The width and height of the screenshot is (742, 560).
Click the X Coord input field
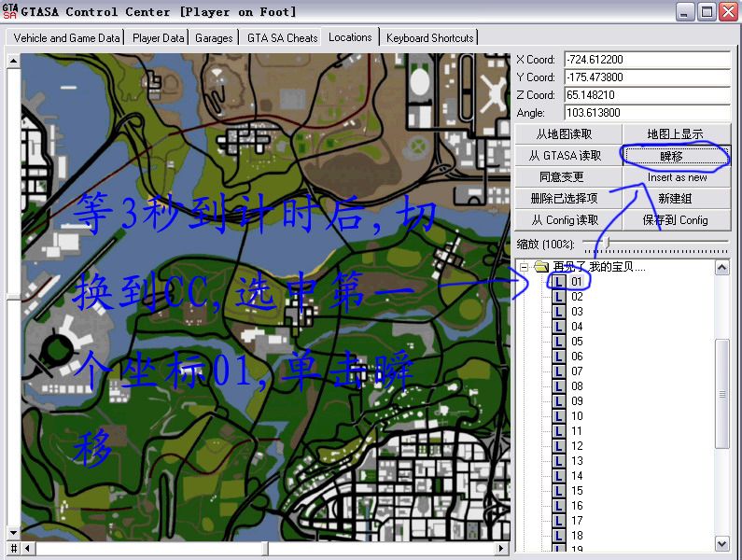click(648, 59)
